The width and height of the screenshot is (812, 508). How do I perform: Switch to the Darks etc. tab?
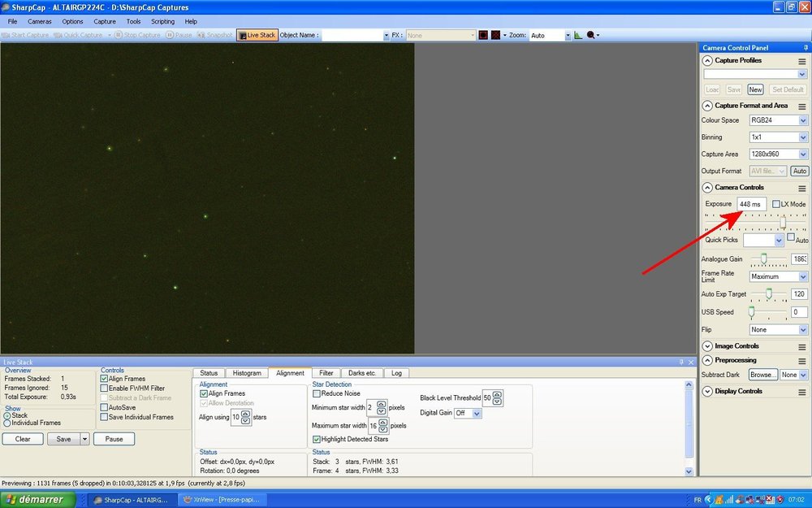[362, 373]
